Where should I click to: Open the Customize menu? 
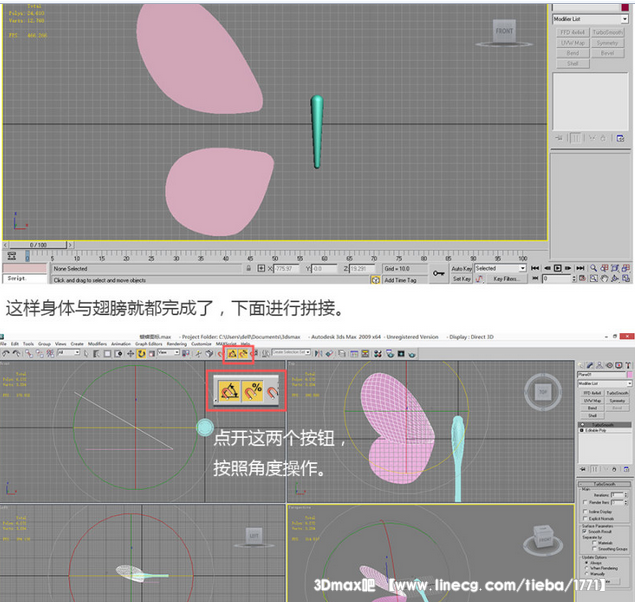(x=201, y=344)
